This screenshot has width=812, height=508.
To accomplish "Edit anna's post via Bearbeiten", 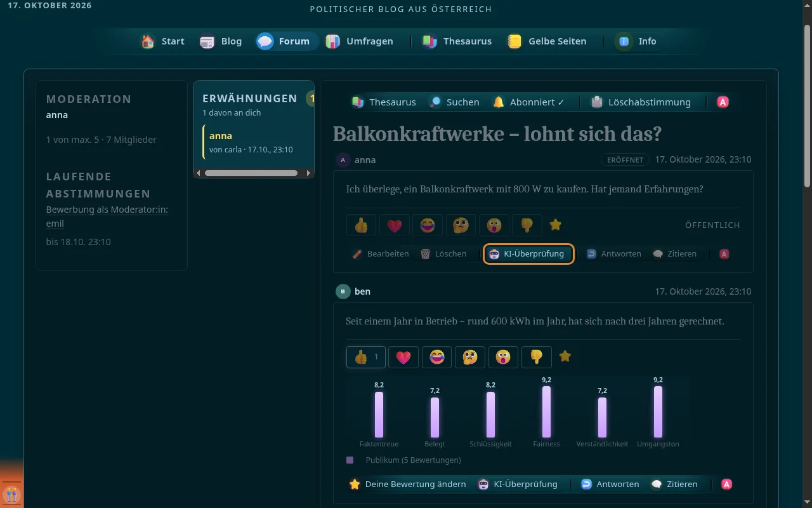I will pos(380,254).
